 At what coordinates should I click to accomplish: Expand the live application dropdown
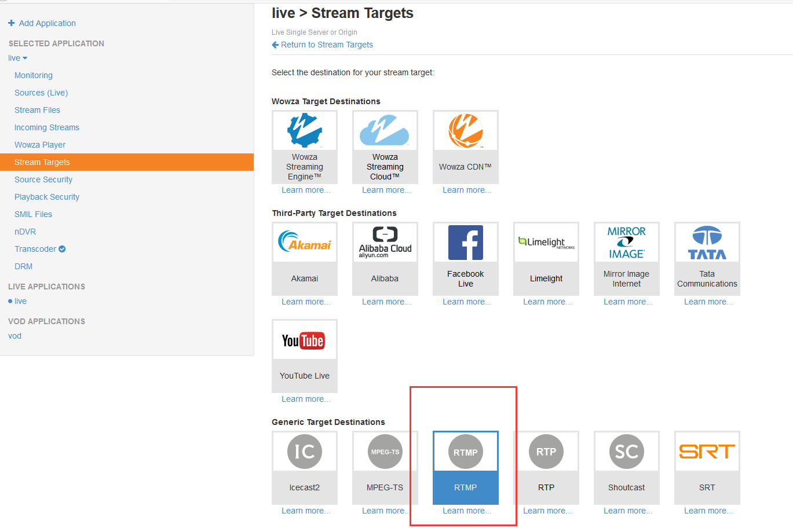tap(18, 58)
